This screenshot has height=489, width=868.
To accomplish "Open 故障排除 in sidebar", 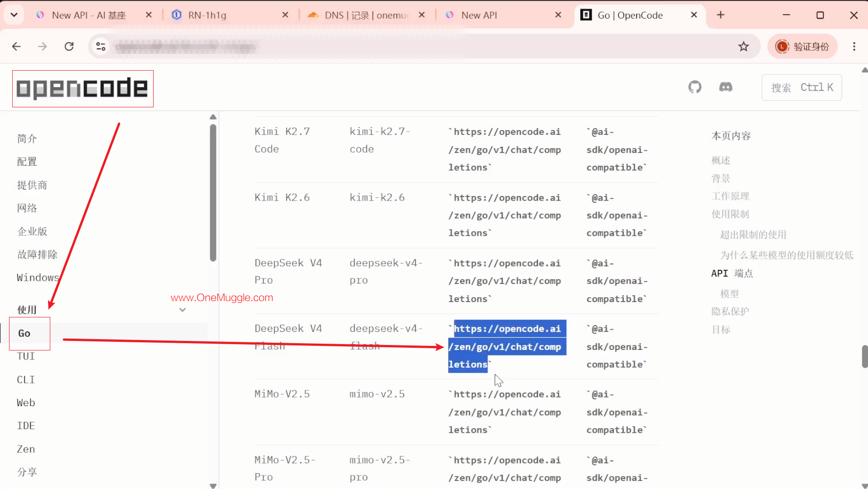I will click(37, 254).
